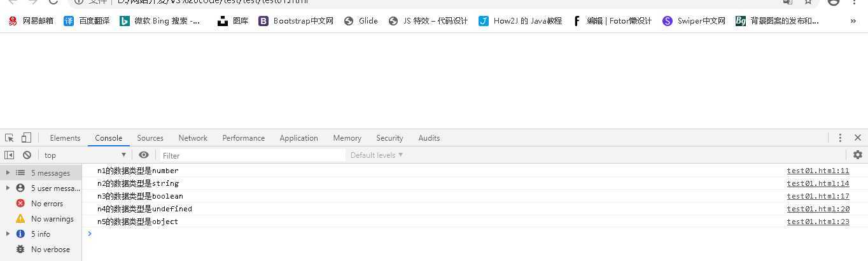This screenshot has width=868, height=261.
Task: Open the Bootstrap中文网 bookmark
Action: (x=296, y=21)
